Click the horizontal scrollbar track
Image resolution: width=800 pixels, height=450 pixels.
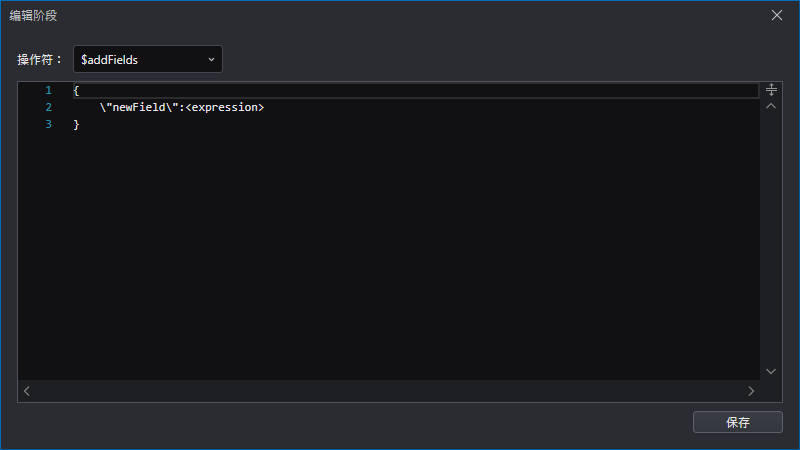point(389,391)
